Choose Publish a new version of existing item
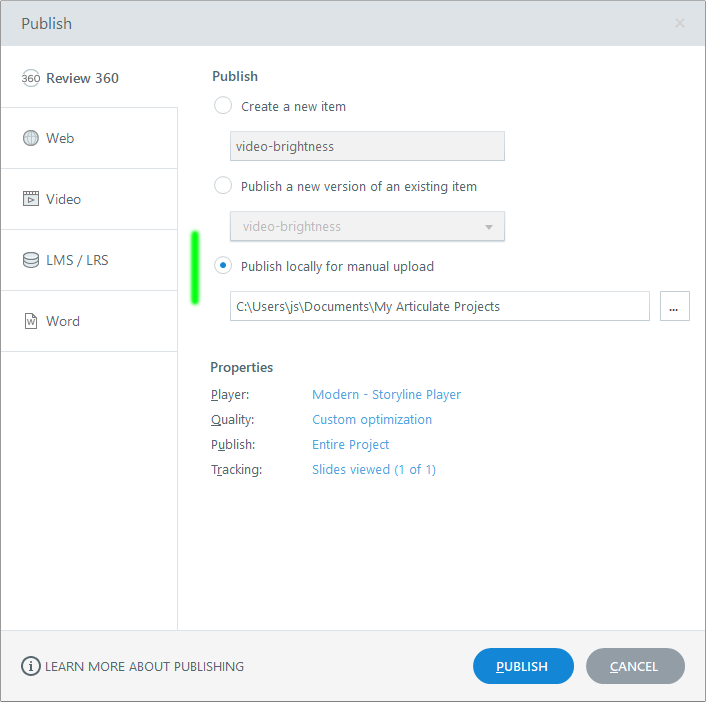 (223, 186)
